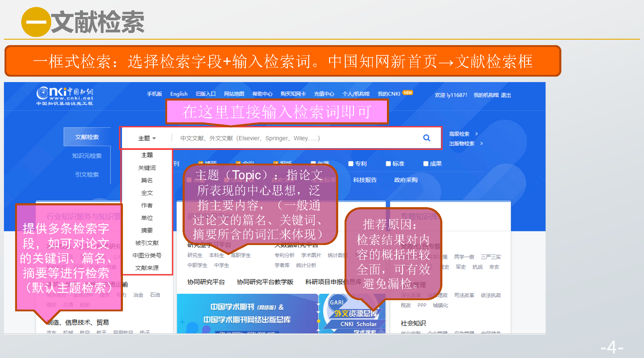Open 我的CNKI link
644x358 pixels.
tap(389, 94)
